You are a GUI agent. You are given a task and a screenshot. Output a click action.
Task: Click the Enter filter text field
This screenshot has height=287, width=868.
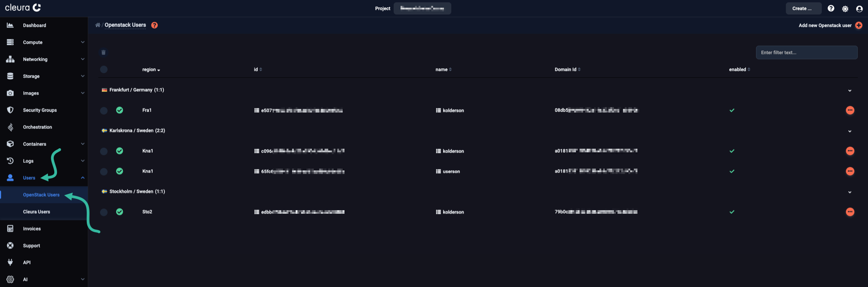807,52
